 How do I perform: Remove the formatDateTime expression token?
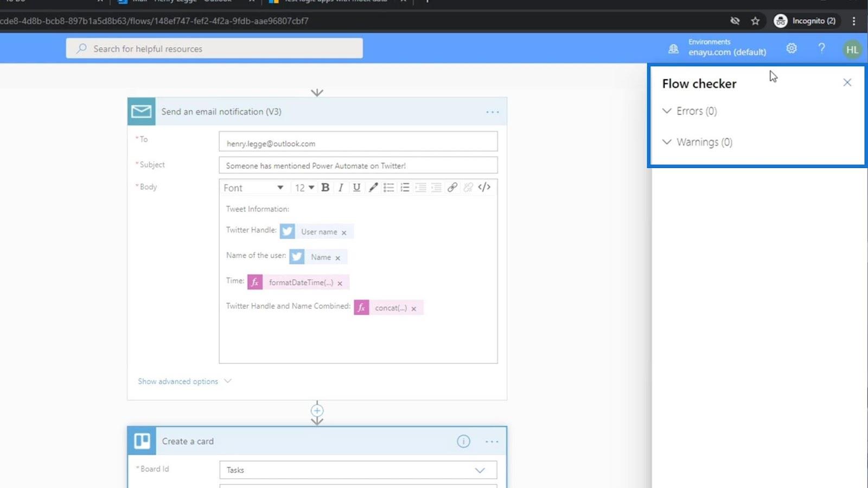point(340,283)
